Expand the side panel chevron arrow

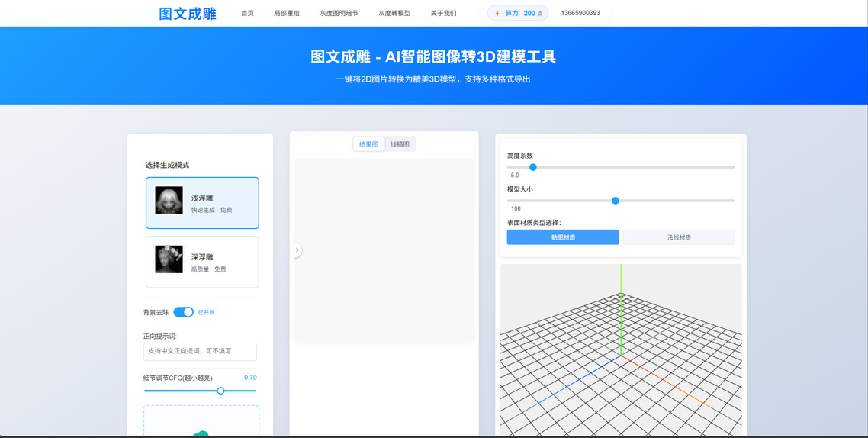click(x=297, y=250)
